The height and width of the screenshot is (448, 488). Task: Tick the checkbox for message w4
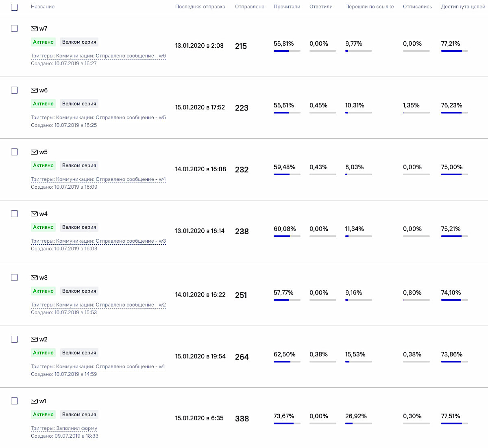pos(14,214)
